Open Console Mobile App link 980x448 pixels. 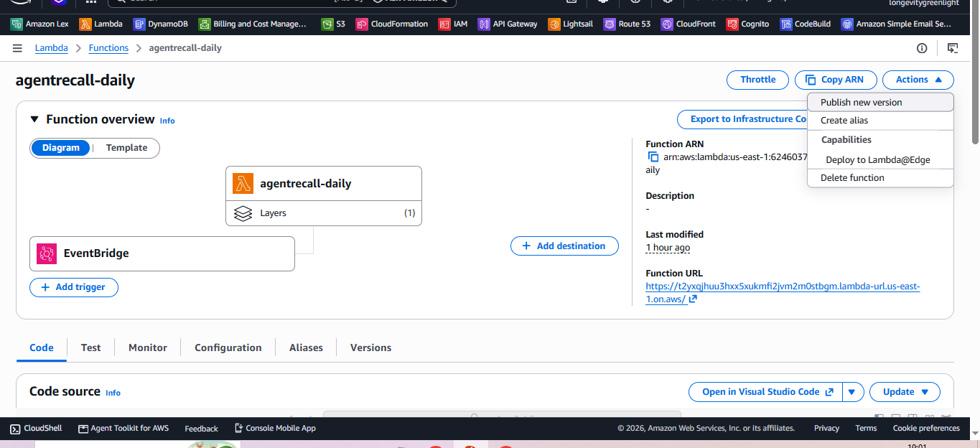275,428
